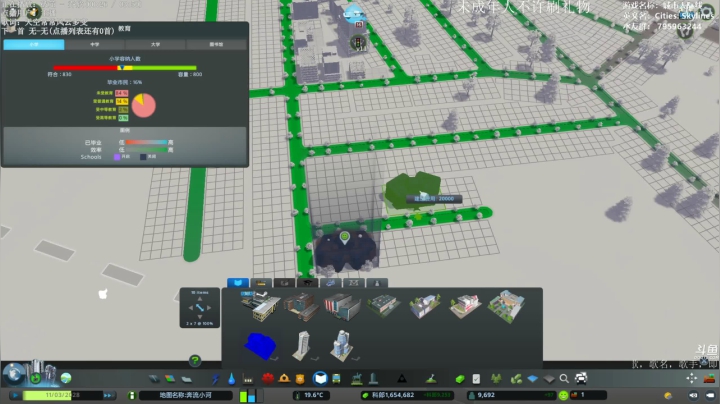Click the grey diamond icon in toolbar

click(x=549, y=379)
